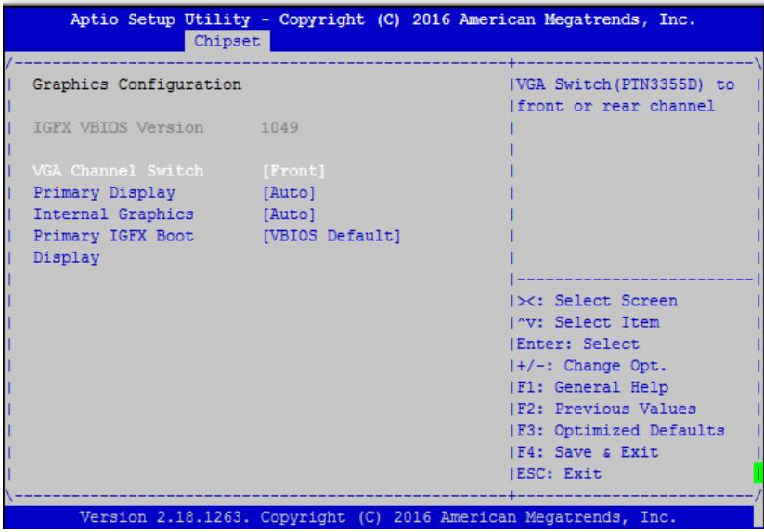This screenshot has height=532, width=764.
Task: Select the Primary IGFX Boot Display label
Action: point(113,247)
